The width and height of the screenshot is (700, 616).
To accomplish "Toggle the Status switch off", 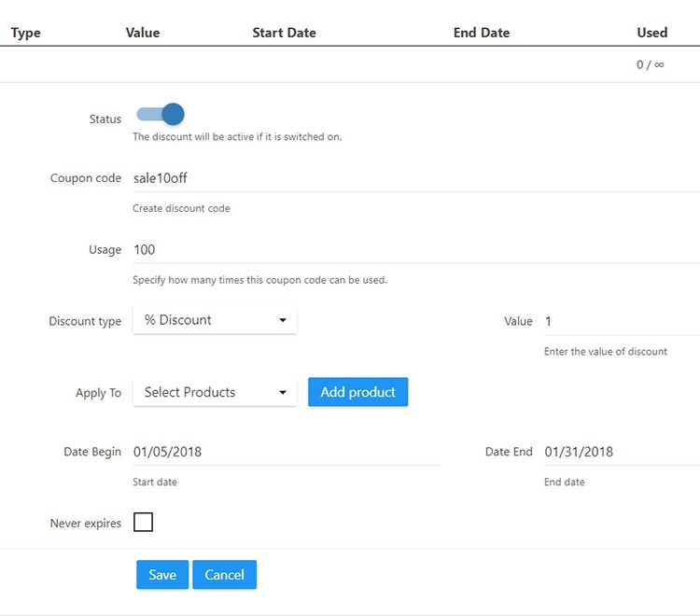I will click(x=161, y=115).
